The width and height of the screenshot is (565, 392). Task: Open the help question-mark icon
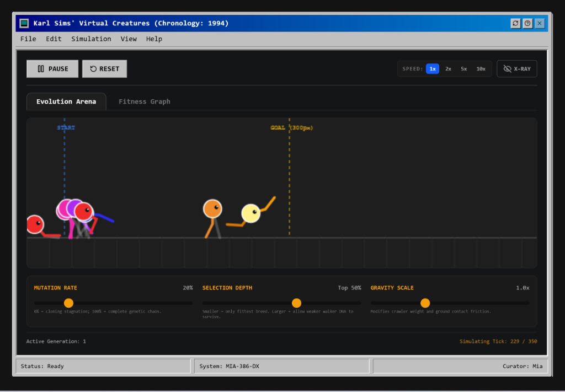(527, 23)
